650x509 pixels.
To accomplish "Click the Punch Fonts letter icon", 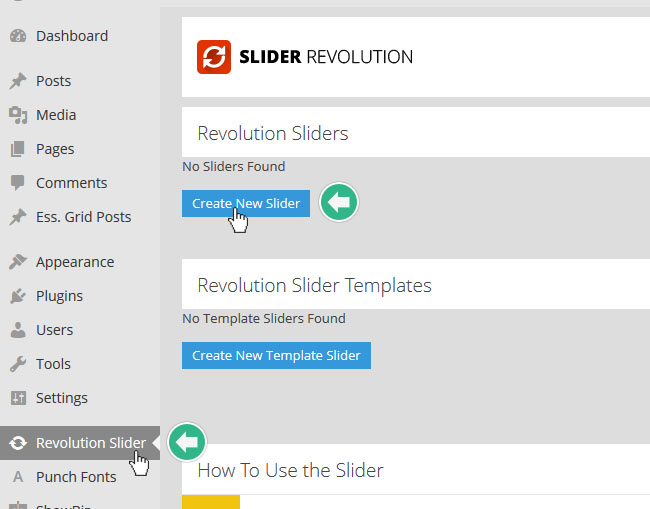I will (17, 477).
